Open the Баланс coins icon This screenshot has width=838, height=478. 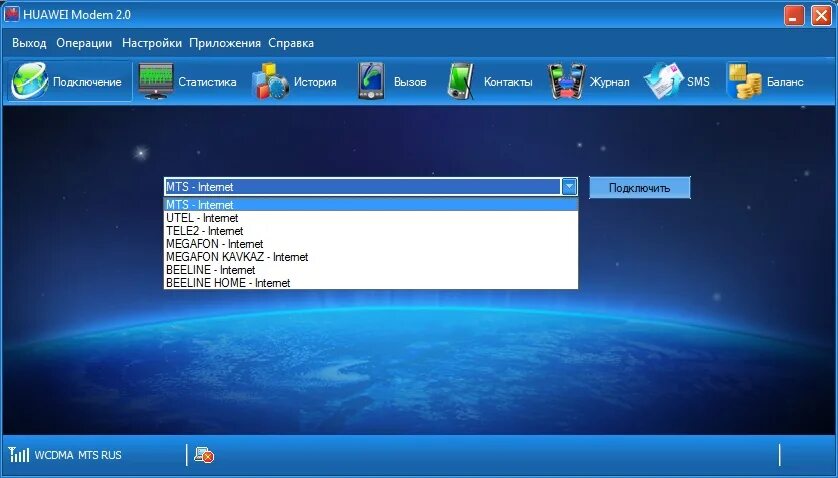(743, 81)
